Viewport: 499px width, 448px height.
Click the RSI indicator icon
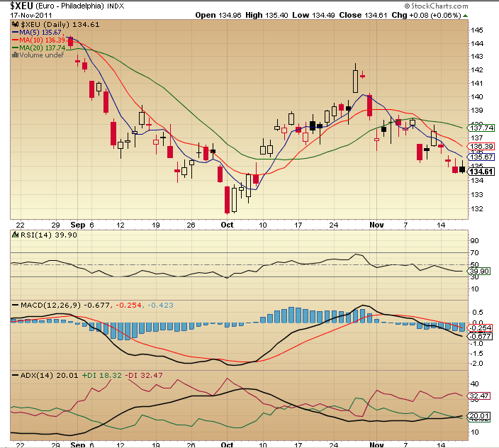pyautogui.click(x=16, y=235)
